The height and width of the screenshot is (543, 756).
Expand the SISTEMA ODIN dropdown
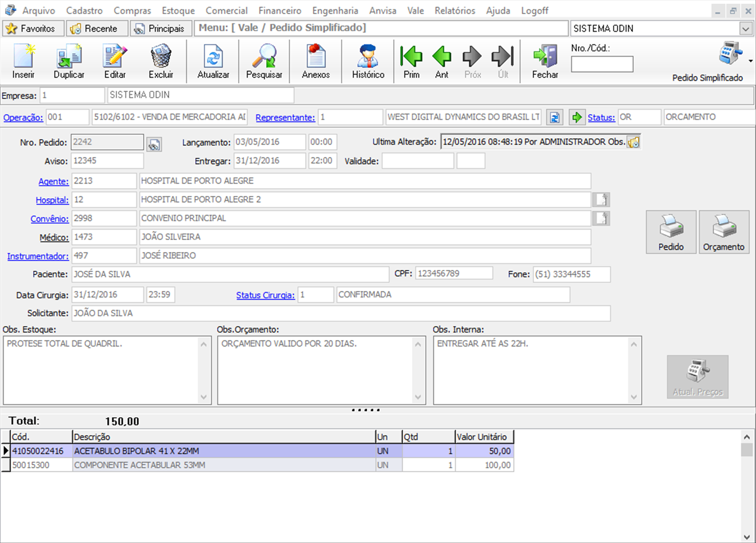point(745,29)
